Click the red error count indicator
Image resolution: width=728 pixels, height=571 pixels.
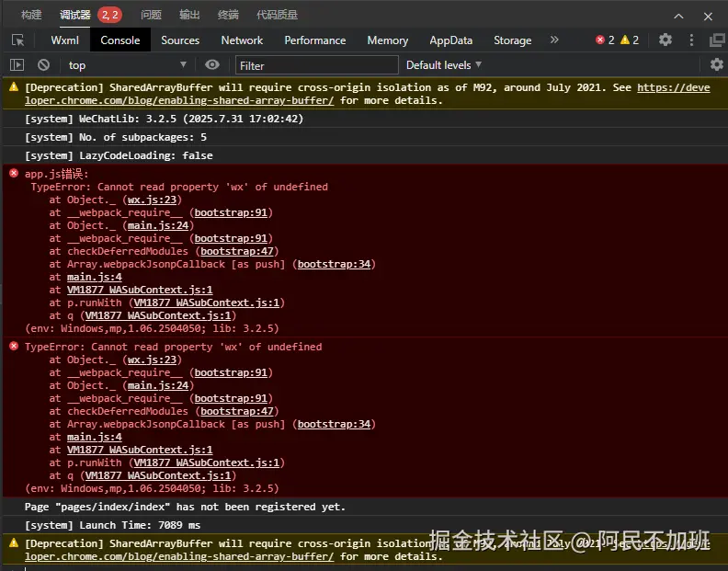coord(605,40)
